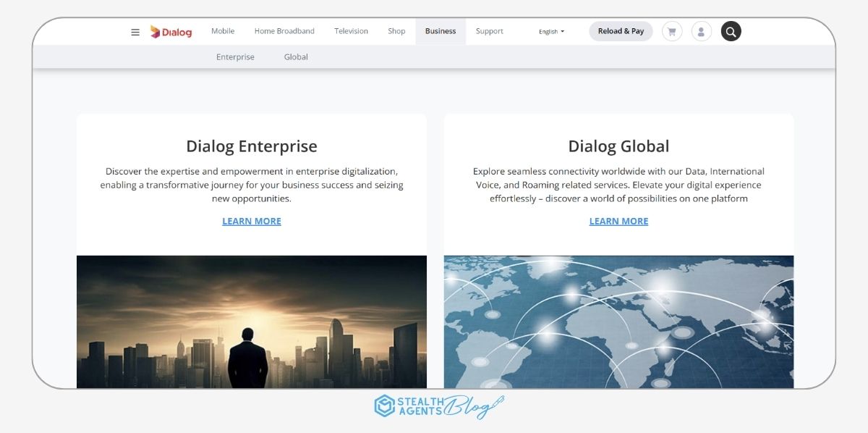Go to the Shop page

click(x=396, y=31)
